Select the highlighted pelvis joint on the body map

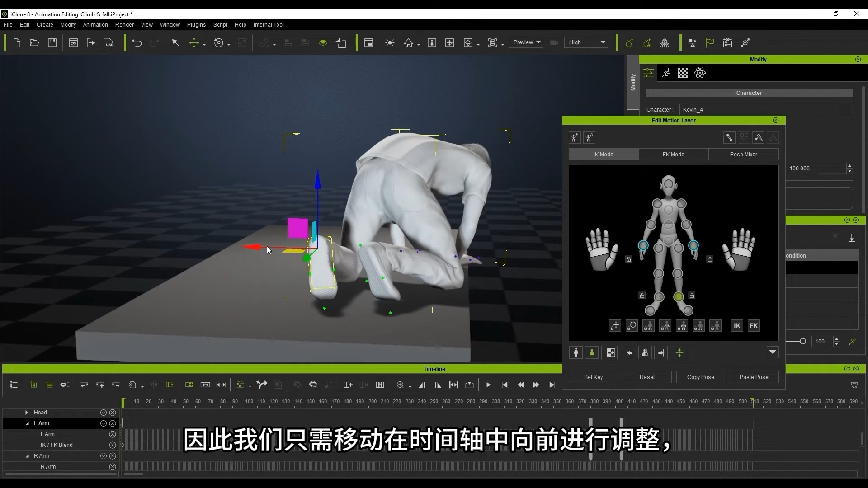click(x=679, y=297)
